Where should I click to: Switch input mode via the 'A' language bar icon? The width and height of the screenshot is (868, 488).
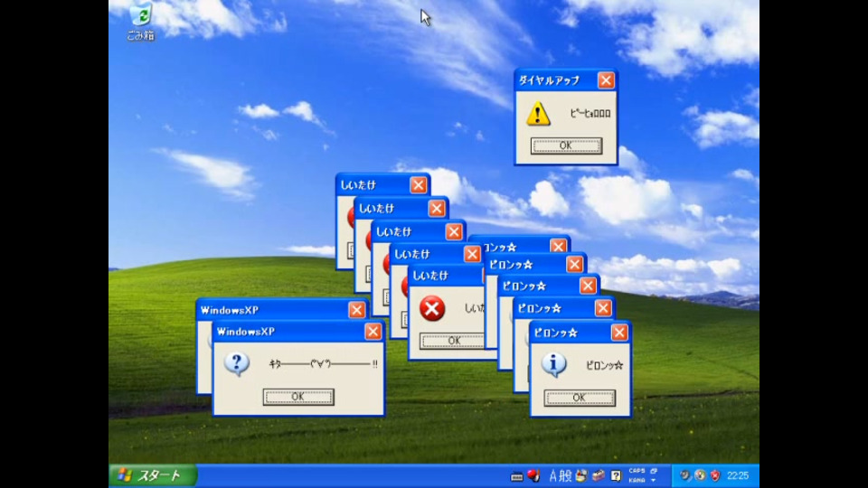(x=552, y=475)
